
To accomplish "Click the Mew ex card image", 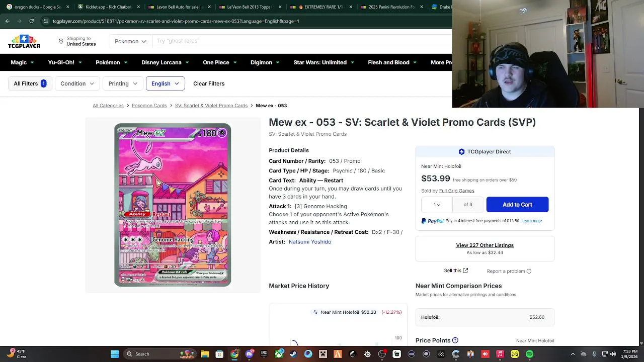I will click(x=173, y=205).
